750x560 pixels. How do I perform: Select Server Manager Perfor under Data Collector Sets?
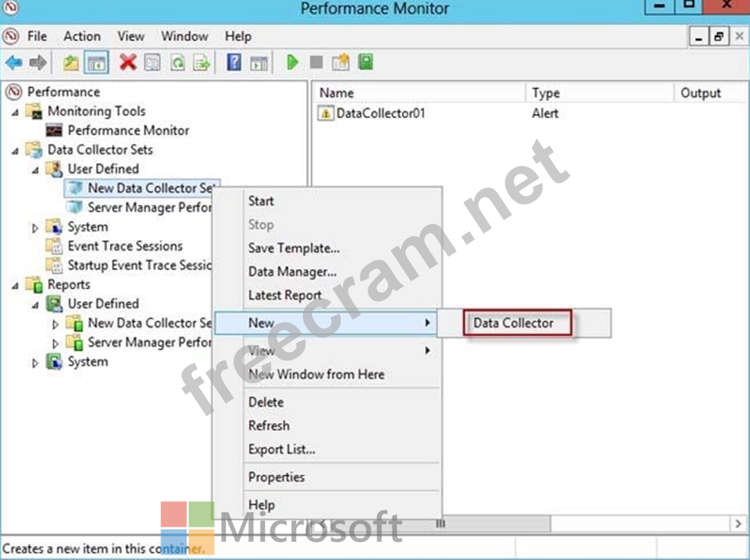point(150,208)
